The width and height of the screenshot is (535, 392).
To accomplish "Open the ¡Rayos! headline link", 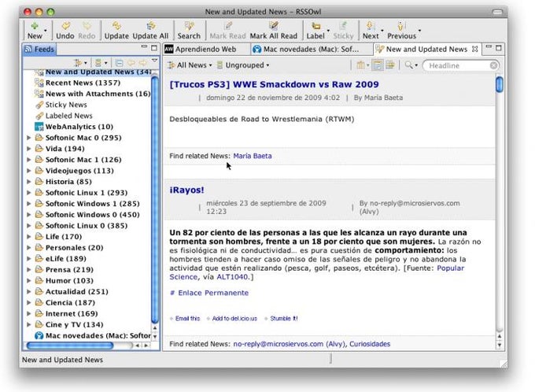I will pos(186,190).
